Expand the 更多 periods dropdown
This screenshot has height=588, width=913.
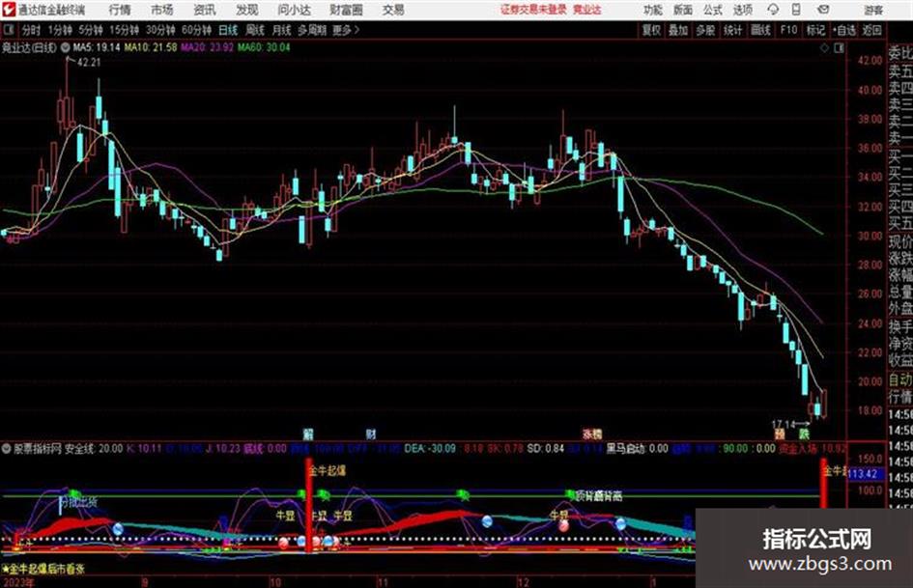pos(346,30)
